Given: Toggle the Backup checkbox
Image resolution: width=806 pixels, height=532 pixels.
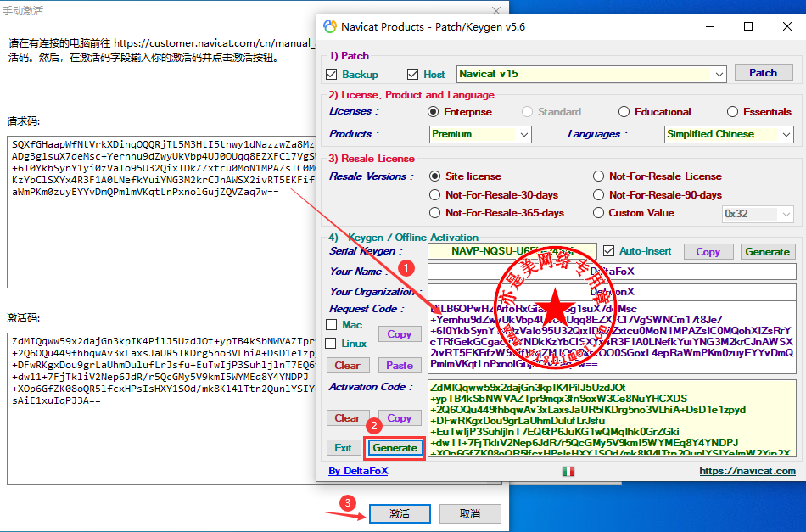Looking at the screenshot, I should coord(332,75).
